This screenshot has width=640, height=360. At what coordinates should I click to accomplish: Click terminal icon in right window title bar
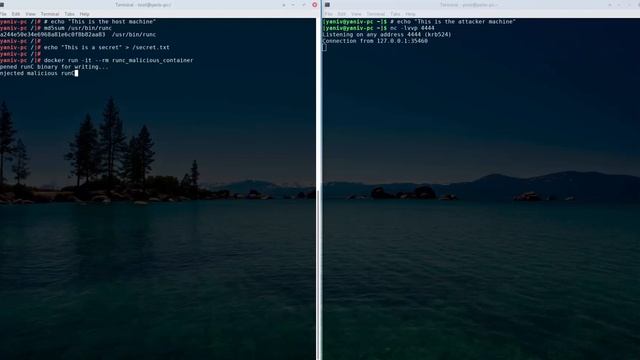[327, 5]
